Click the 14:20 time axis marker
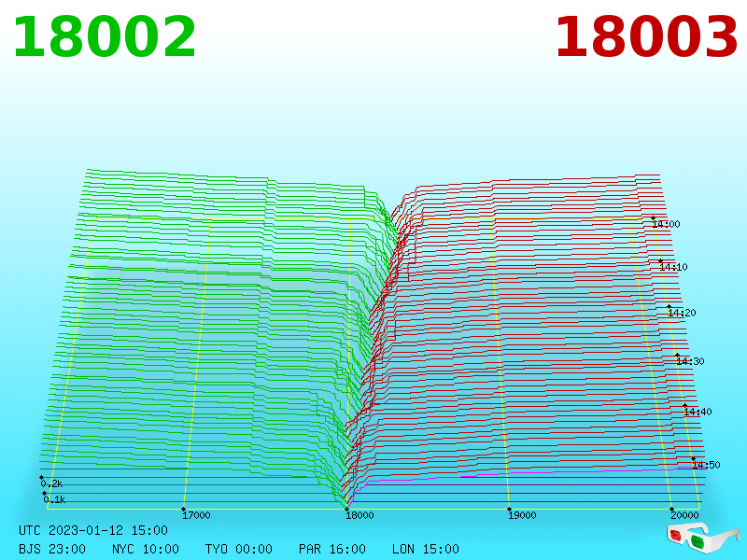Image resolution: width=747 pixels, height=560 pixels. click(x=683, y=313)
